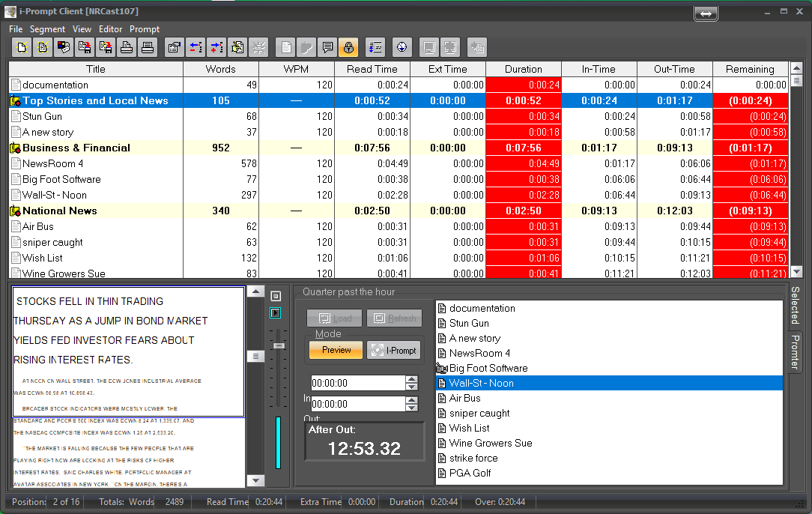The width and height of the screenshot is (812, 514).
Task: Click the Refresh button
Action: point(394,318)
